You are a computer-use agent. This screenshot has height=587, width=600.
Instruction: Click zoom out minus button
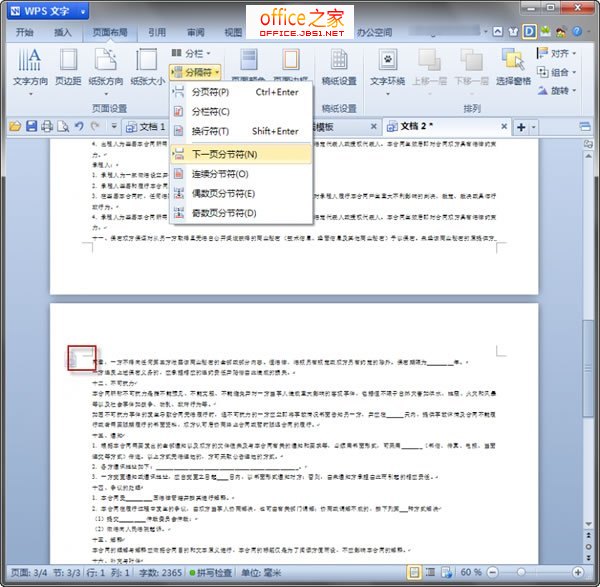(x=493, y=572)
